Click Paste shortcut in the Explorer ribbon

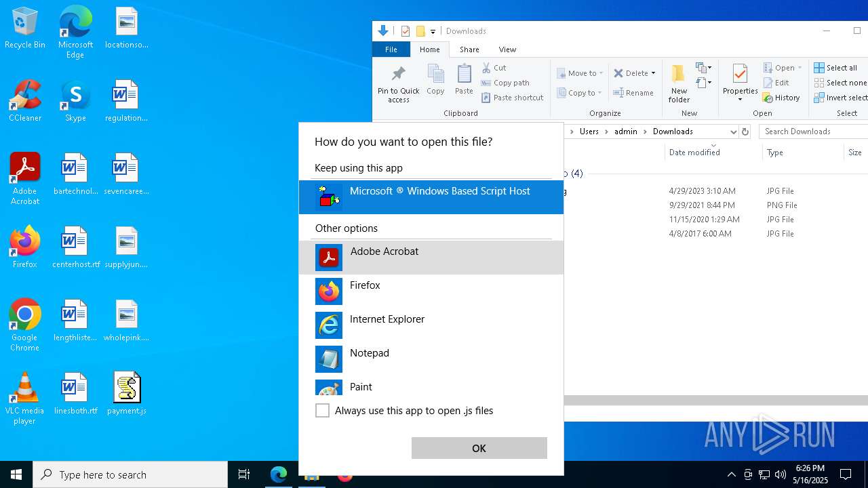click(512, 98)
